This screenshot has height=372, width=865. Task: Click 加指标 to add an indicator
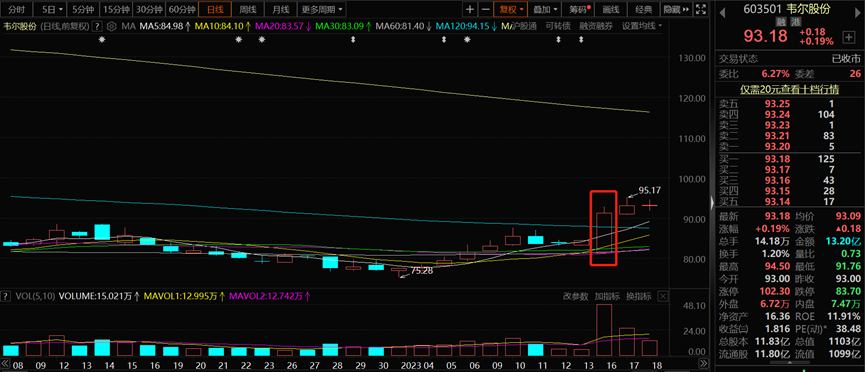pos(607,296)
